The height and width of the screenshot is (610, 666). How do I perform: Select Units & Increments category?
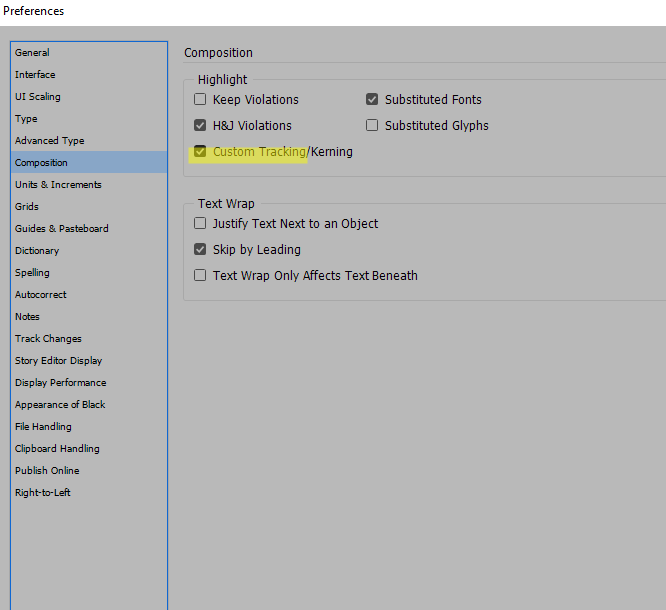[58, 185]
